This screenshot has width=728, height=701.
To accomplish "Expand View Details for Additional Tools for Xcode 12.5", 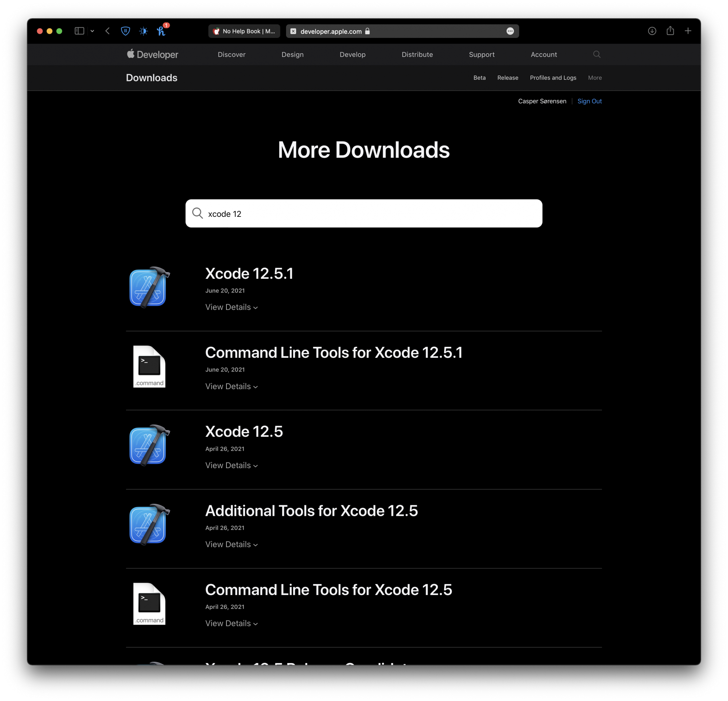I will [231, 545].
